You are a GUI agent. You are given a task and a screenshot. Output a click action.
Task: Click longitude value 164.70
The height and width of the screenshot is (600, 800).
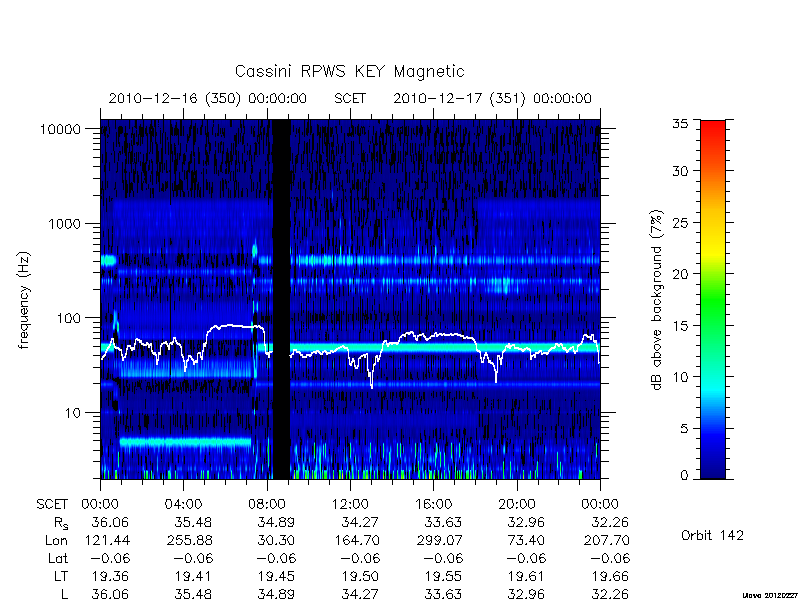pos(357,540)
